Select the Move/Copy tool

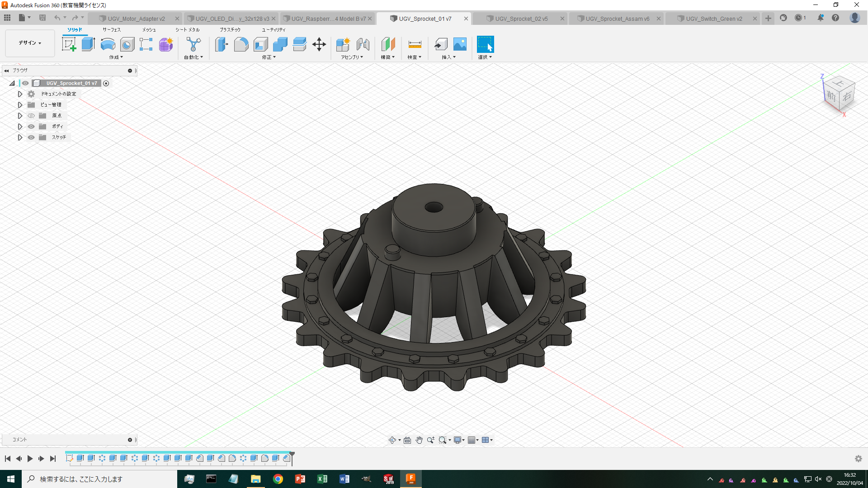319,44
